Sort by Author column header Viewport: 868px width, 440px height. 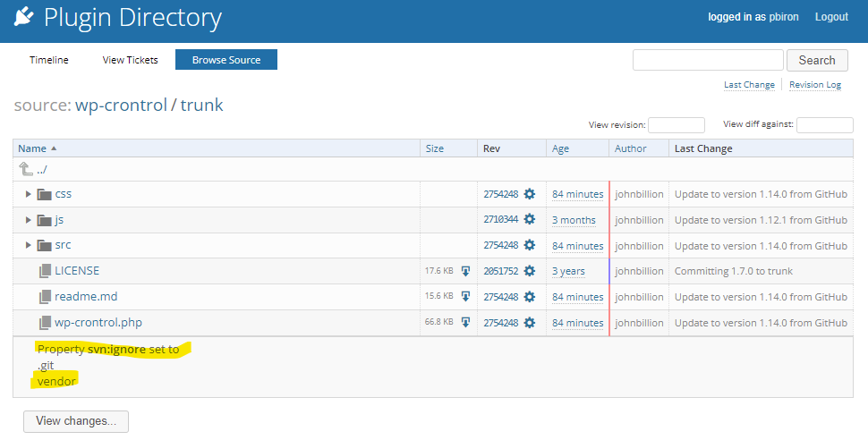631,148
